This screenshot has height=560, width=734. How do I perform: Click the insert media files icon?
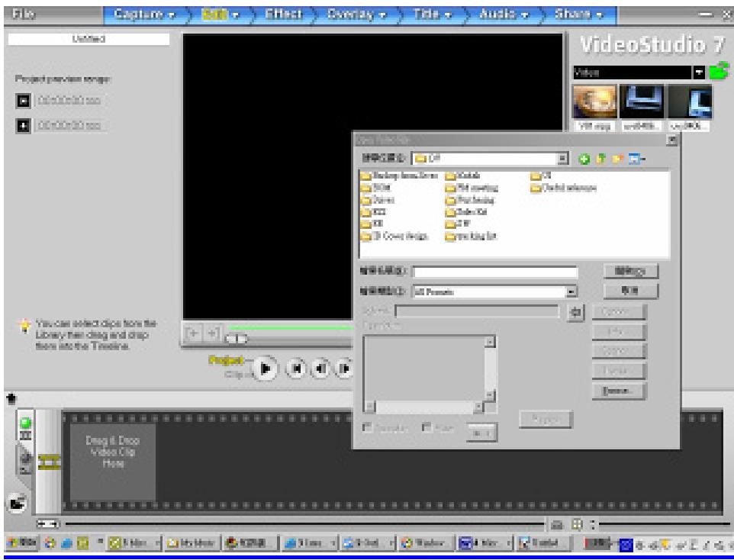pos(18,503)
